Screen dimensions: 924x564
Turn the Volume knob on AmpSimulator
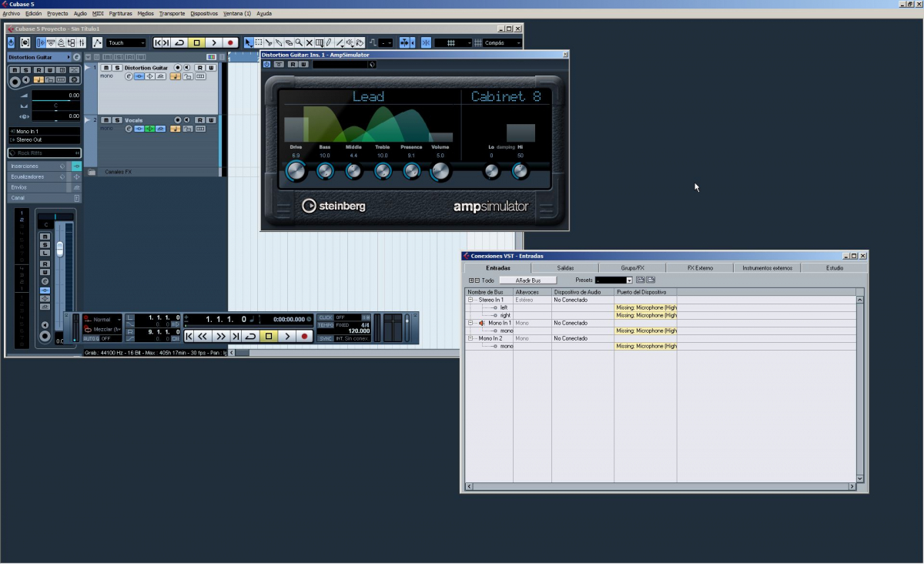tap(440, 171)
